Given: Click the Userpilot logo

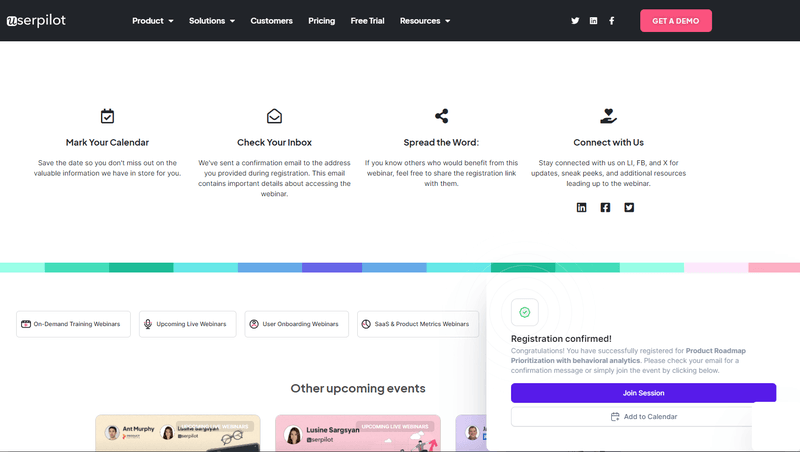Looking at the screenshot, I should 36,20.
